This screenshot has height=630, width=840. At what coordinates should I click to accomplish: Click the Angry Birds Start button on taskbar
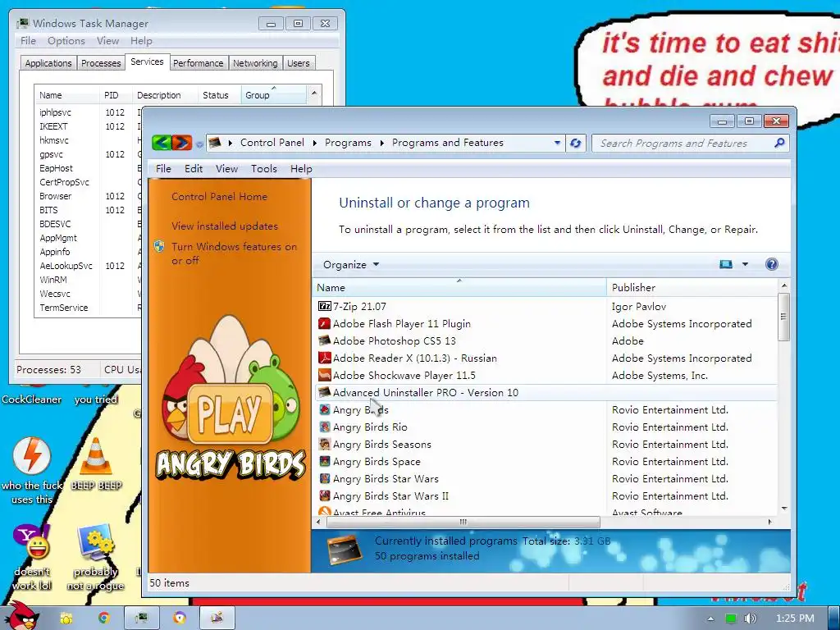coord(21,616)
